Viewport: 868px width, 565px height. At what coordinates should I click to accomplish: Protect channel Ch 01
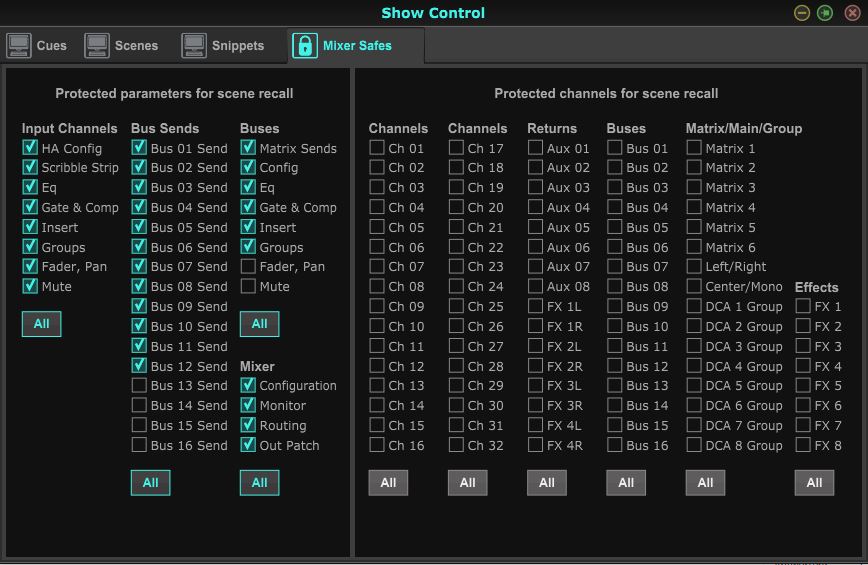tap(377, 148)
